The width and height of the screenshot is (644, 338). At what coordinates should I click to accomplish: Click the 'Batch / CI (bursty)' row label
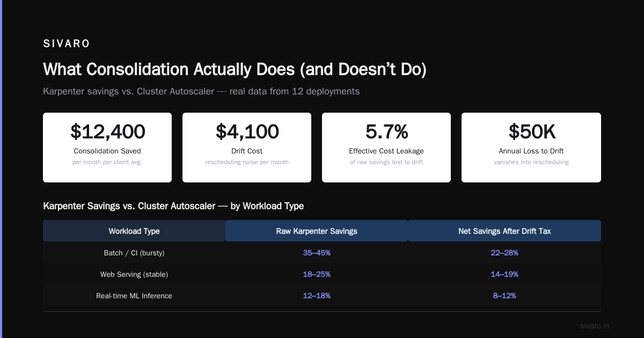click(x=134, y=253)
